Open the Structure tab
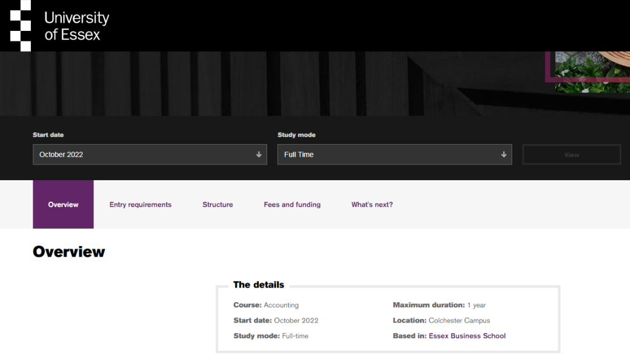The height and width of the screenshot is (364, 630). pos(218,205)
